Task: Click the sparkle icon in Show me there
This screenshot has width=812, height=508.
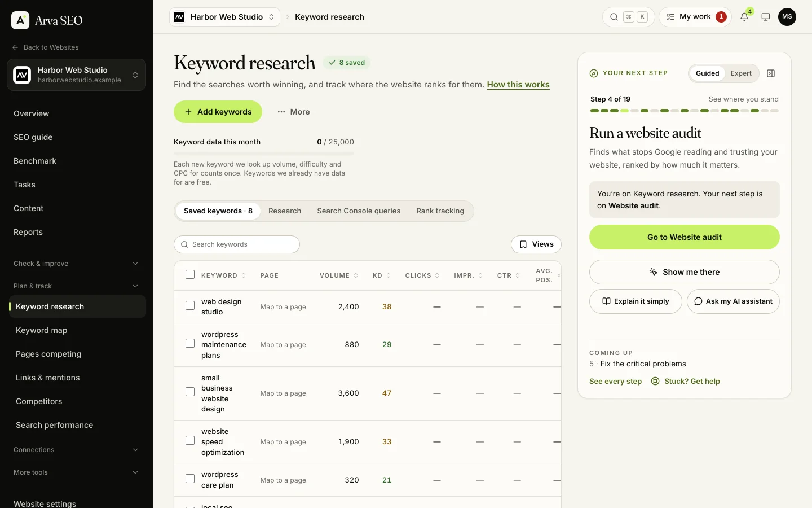Action: 654,272
